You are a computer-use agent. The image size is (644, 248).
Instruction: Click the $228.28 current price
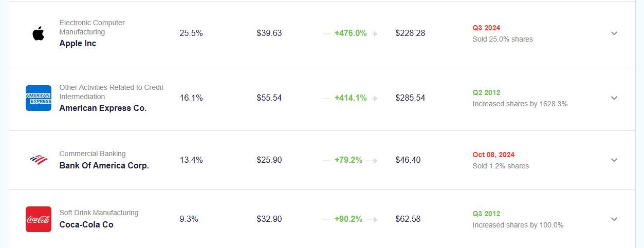pos(410,33)
